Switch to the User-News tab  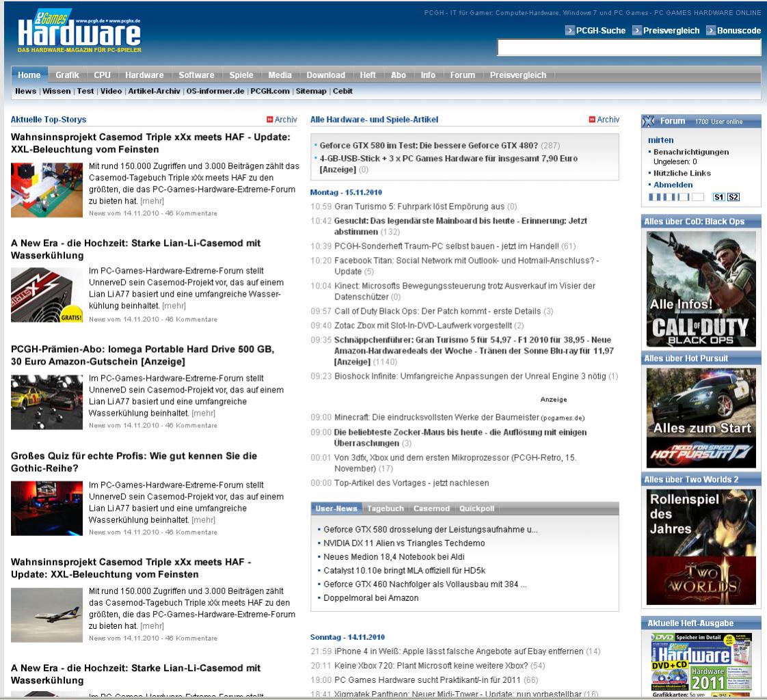pyautogui.click(x=336, y=508)
